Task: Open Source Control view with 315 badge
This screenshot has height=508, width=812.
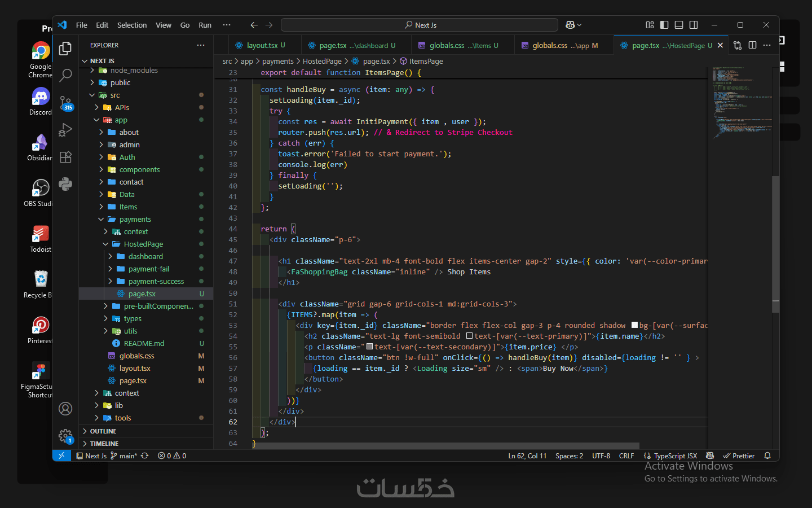Action: [x=65, y=102]
